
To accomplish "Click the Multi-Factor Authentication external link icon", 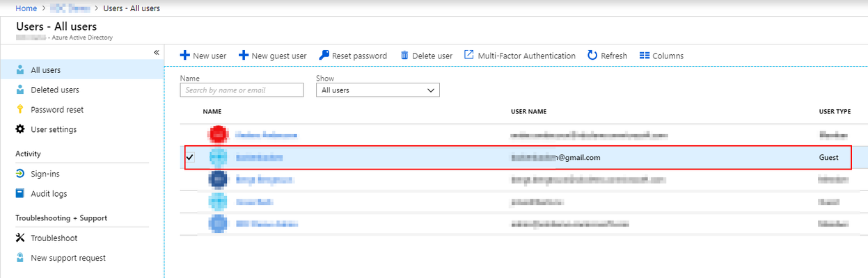I will (x=469, y=55).
